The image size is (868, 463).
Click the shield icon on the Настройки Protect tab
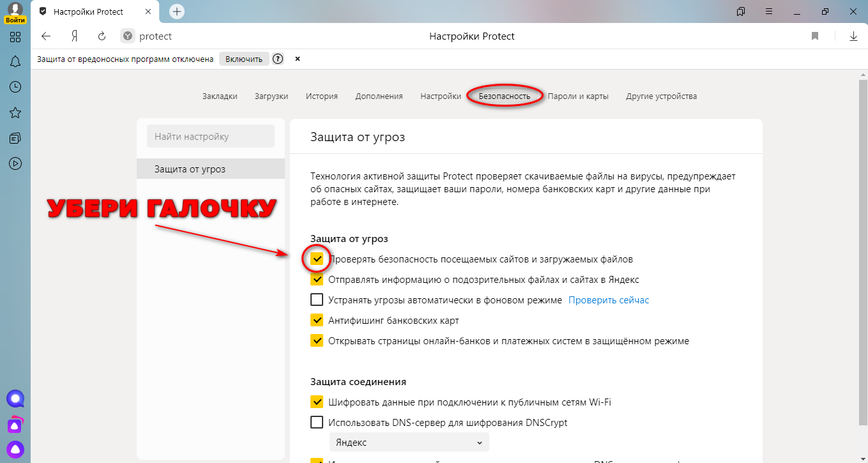pos(43,11)
